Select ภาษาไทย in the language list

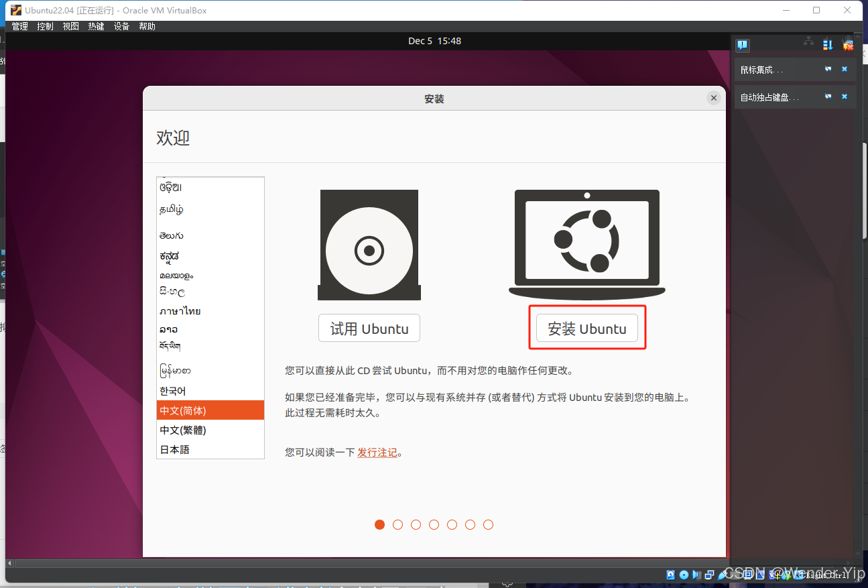(210, 311)
